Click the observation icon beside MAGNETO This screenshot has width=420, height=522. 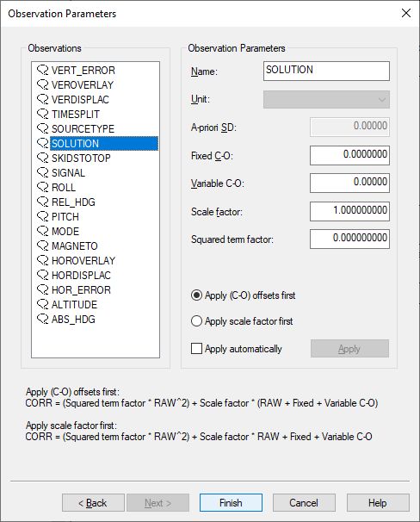[x=43, y=245]
